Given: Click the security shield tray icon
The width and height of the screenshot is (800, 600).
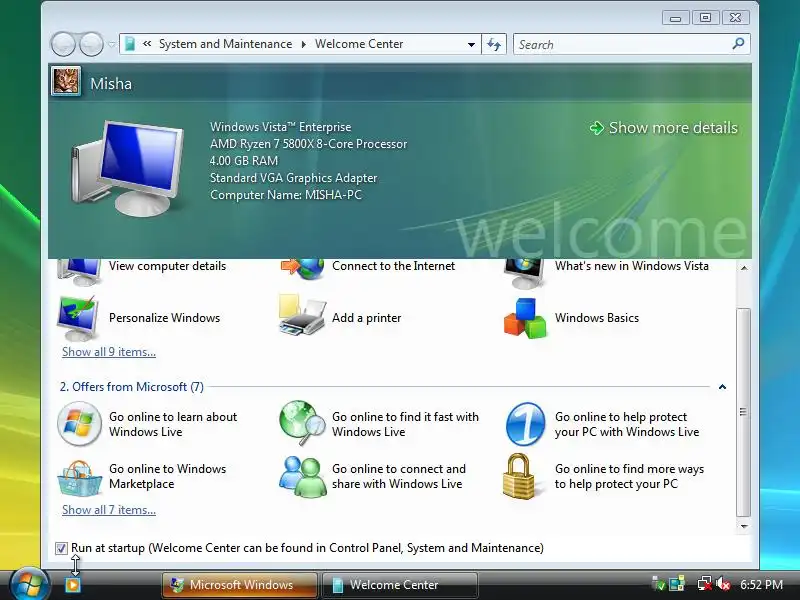Looking at the screenshot, I should pos(659,584).
